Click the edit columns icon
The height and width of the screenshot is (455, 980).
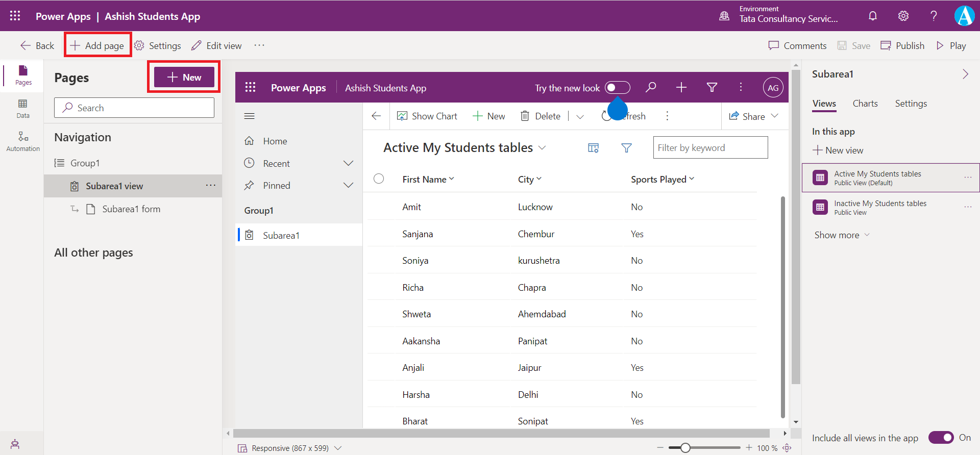click(x=593, y=148)
